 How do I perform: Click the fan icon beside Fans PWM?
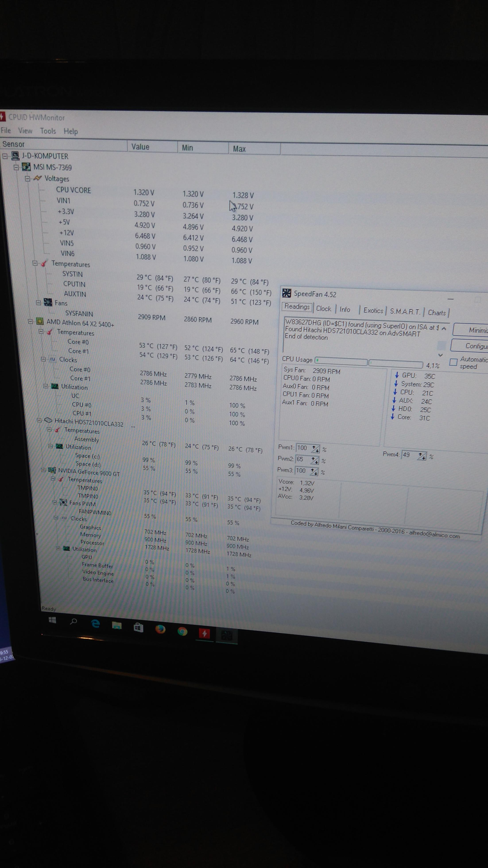coord(63,502)
